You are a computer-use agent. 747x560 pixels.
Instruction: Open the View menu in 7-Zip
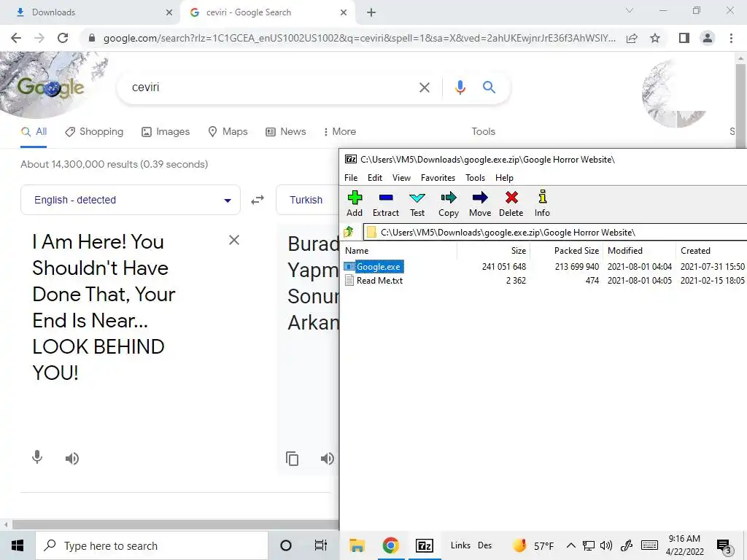tap(401, 178)
